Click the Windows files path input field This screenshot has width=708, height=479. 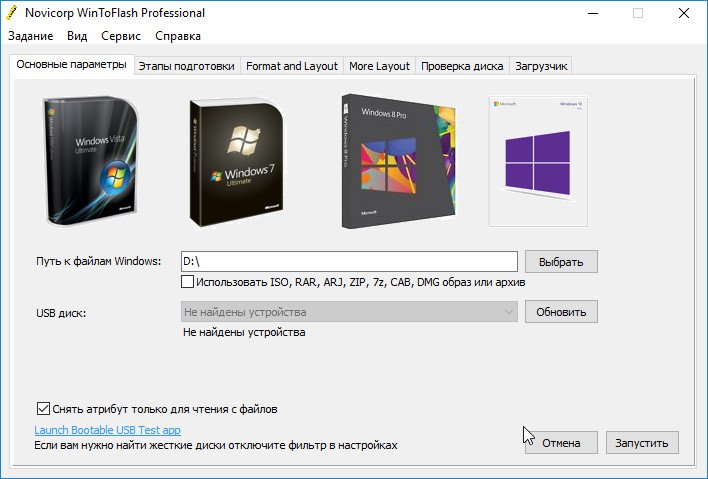[349, 261]
